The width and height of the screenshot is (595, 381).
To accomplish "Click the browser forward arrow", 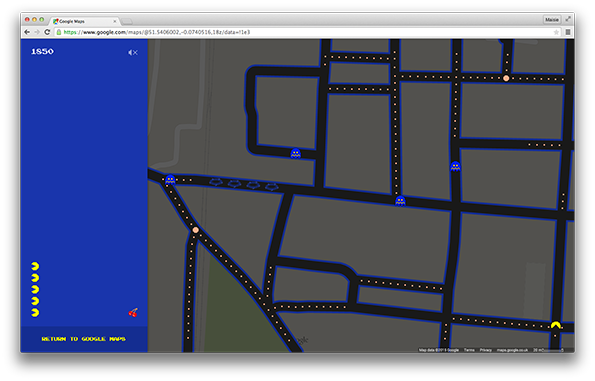I will point(37,32).
